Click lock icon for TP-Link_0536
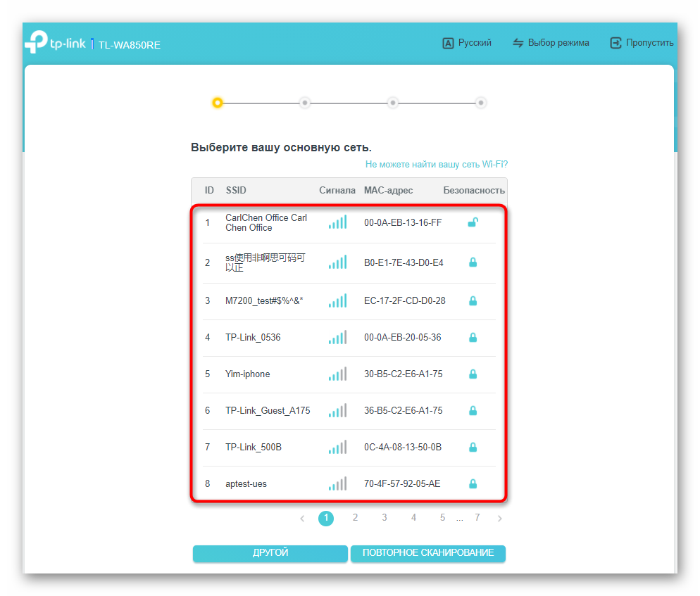Screen dimensions: 700x596 click(x=473, y=337)
